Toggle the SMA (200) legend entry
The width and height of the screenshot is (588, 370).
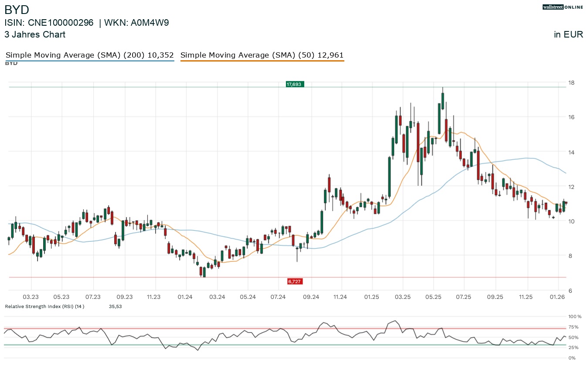pyautogui.click(x=89, y=55)
